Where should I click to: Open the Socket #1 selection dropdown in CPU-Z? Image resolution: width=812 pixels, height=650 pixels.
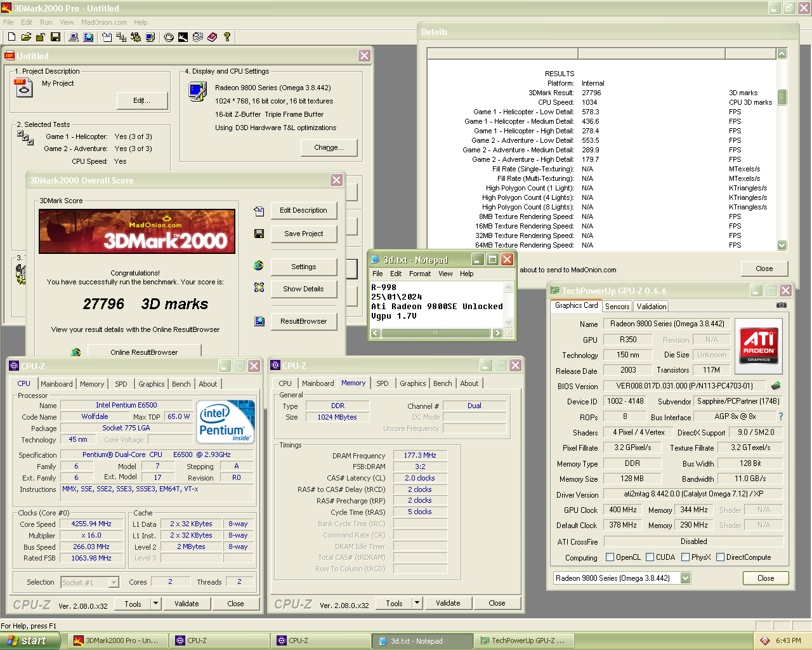coord(114,582)
